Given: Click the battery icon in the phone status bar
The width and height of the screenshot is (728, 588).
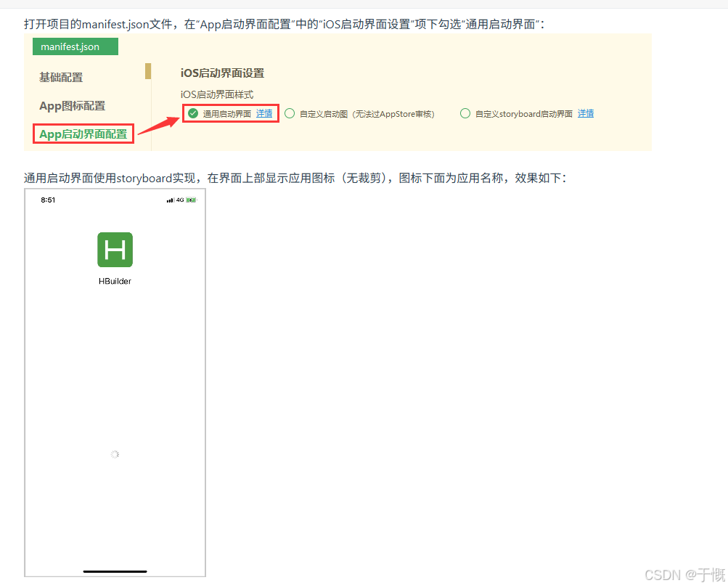Looking at the screenshot, I should pos(192,200).
